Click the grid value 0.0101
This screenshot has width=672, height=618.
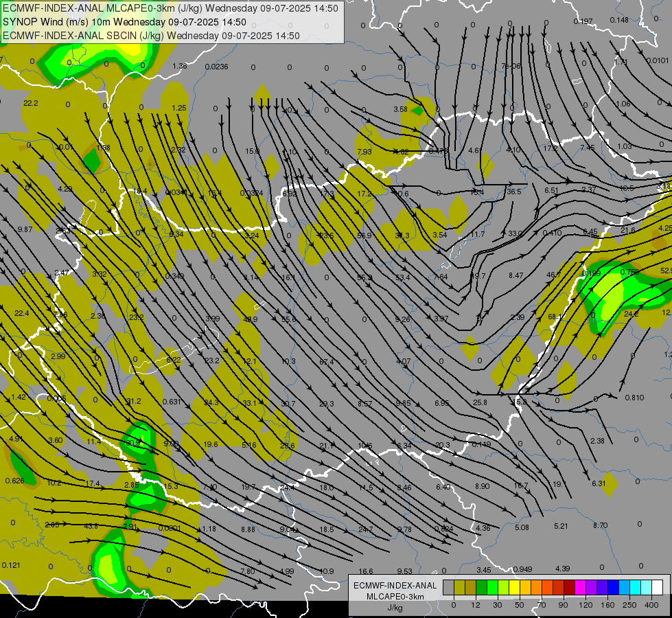click(x=658, y=60)
